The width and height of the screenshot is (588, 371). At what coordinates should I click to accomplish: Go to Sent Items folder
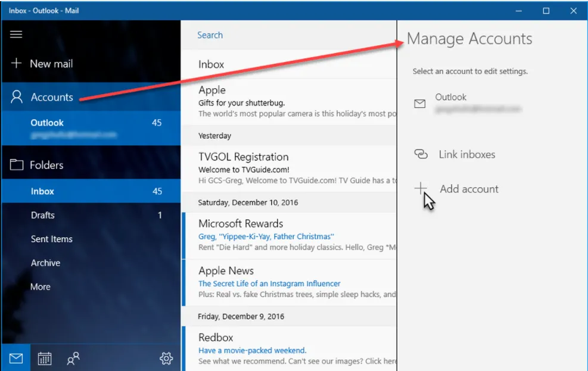coord(52,239)
